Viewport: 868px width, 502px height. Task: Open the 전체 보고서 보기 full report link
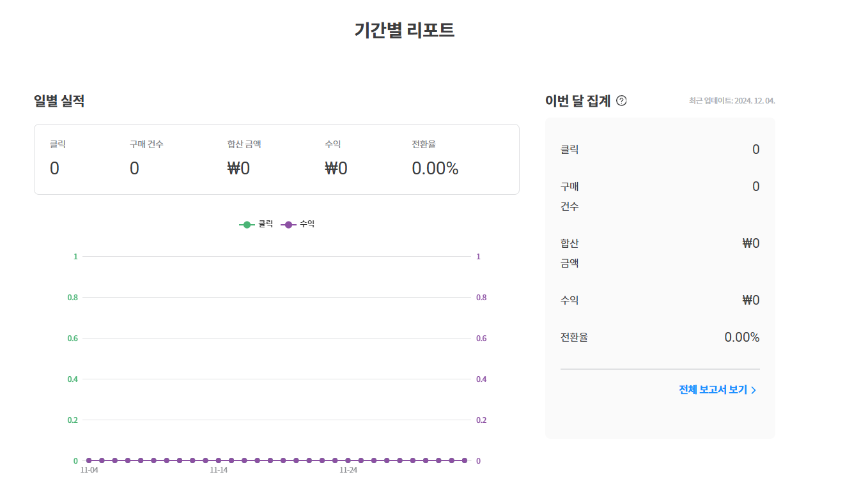pyautogui.click(x=714, y=390)
